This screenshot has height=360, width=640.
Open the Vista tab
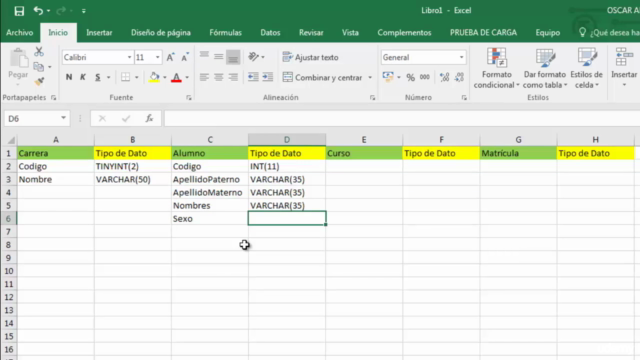pos(350,33)
